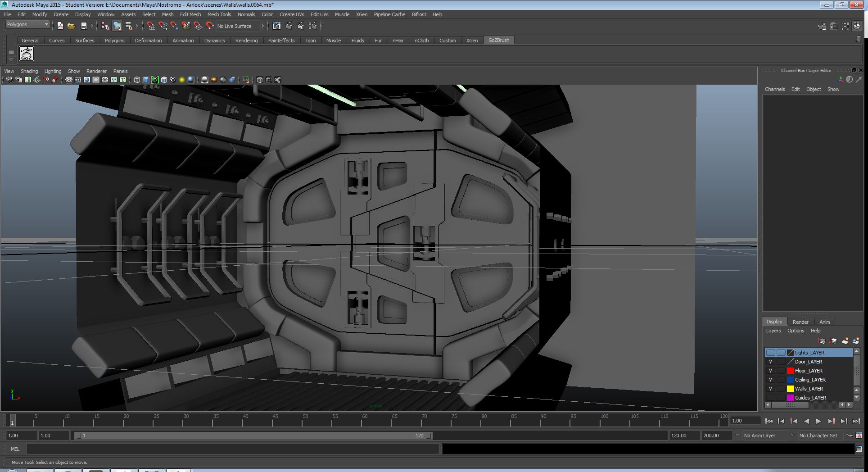The image size is (868, 472).
Task: Expand collapsed status line section after save icon
Action: tap(92, 26)
